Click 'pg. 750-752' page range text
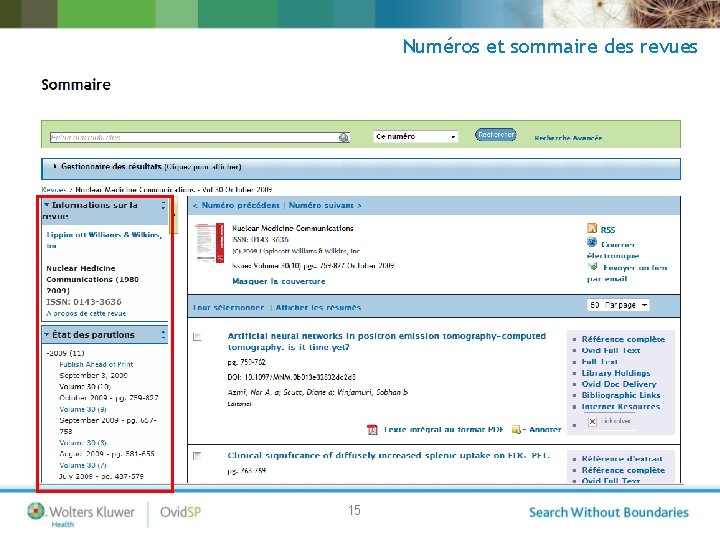The image size is (720, 540). click(247, 362)
